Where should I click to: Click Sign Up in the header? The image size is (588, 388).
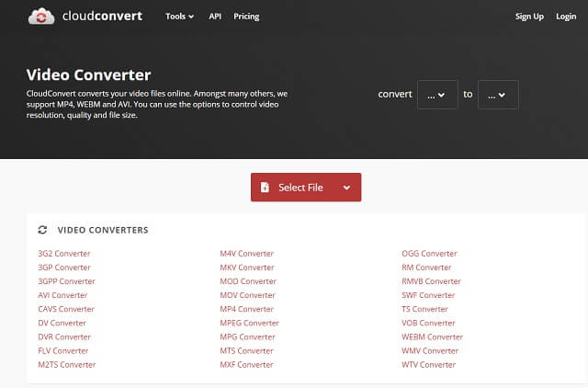click(529, 17)
